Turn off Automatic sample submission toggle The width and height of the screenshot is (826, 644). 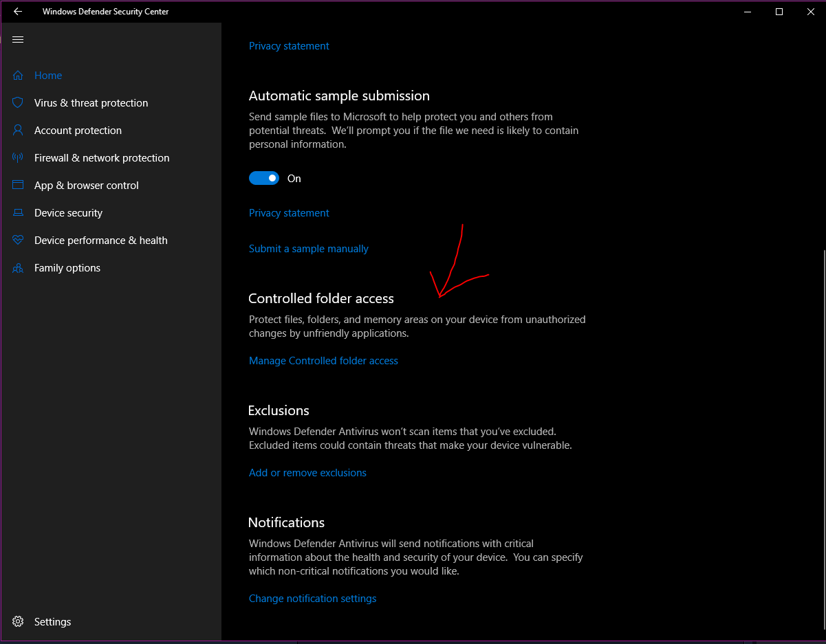tap(264, 179)
